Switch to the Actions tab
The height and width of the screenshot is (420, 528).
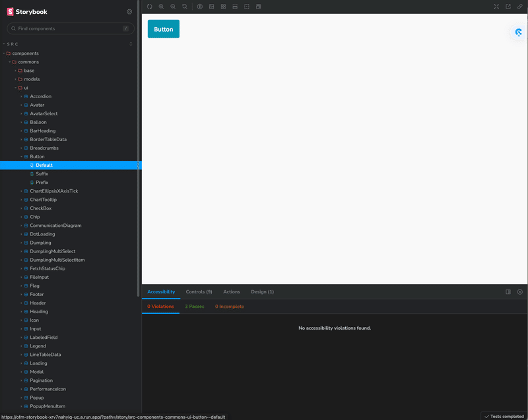pos(232,292)
